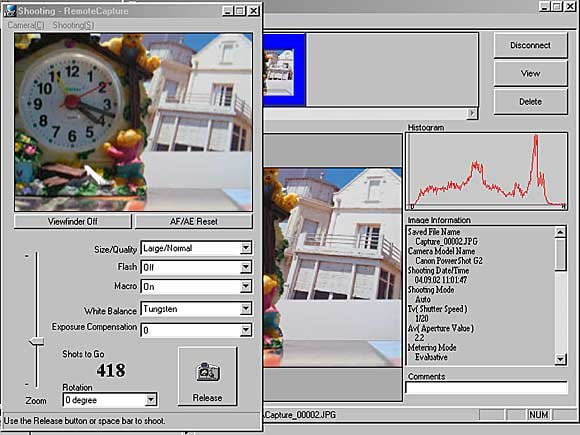The width and height of the screenshot is (580, 435).
Task: Click into the Comments input field
Action: pyautogui.click(x=486, y=388)
